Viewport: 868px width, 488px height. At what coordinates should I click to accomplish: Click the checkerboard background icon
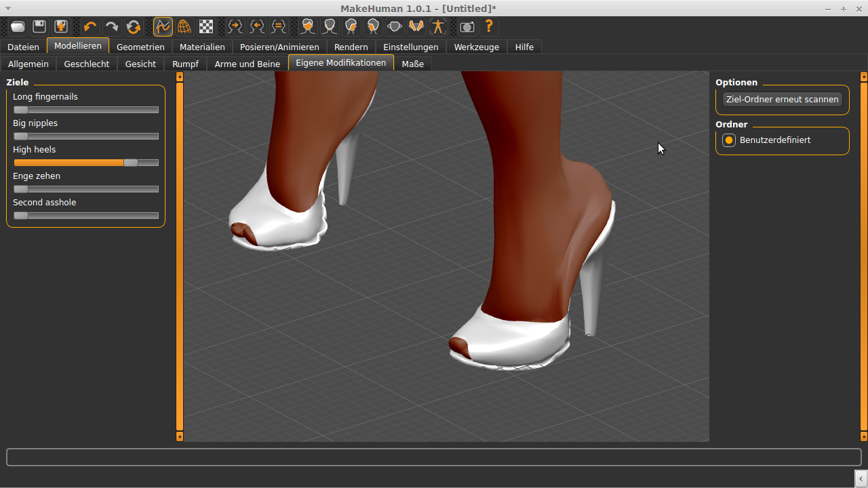pos(206,26)
